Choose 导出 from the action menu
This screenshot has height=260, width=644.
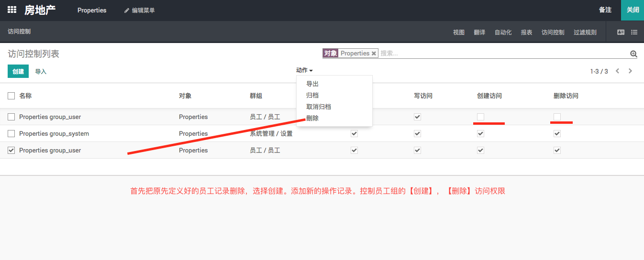pyautogui.click(x=312, y=84)
